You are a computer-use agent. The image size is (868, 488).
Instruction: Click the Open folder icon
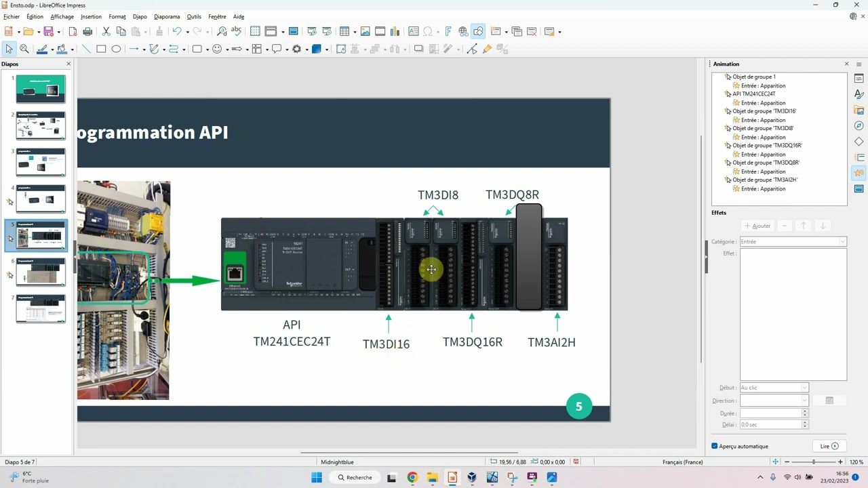click(x=28, y=31)
